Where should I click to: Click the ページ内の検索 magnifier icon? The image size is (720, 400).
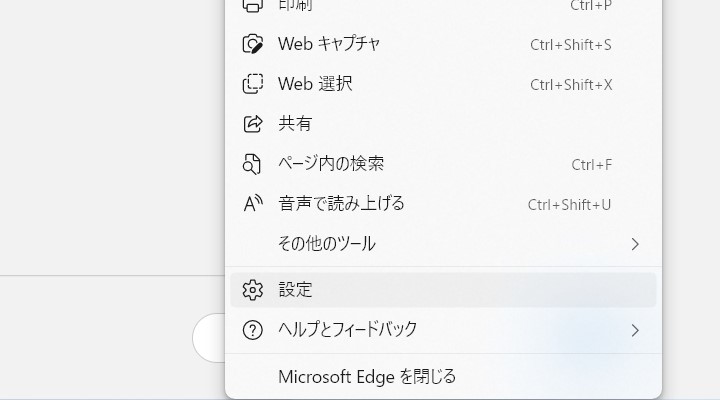(x=253, y=164)
